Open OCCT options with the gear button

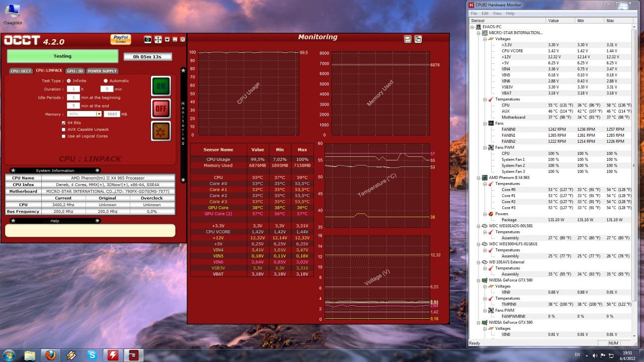pyautogui.click(x=161, y=131)
